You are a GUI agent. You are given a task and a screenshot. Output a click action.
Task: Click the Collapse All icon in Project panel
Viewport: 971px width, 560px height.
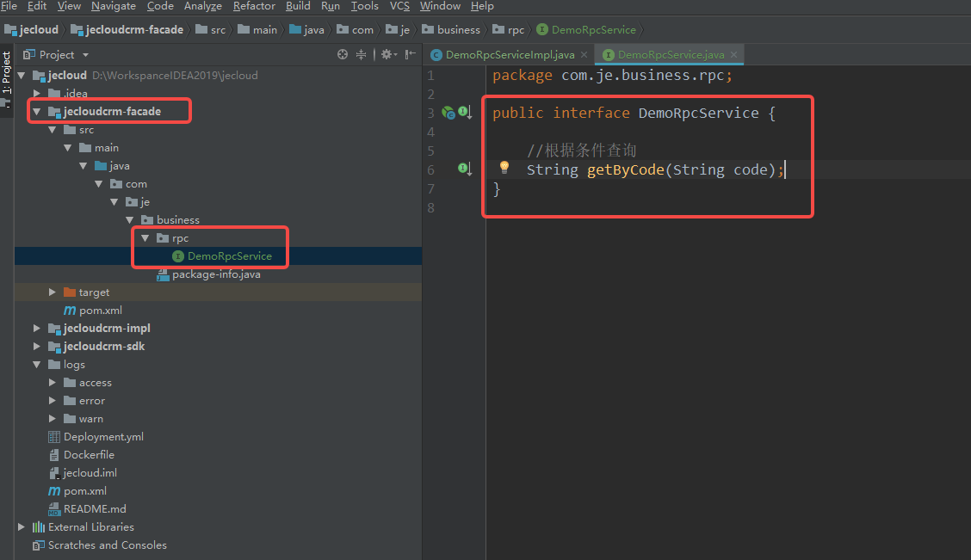(362, 54)
